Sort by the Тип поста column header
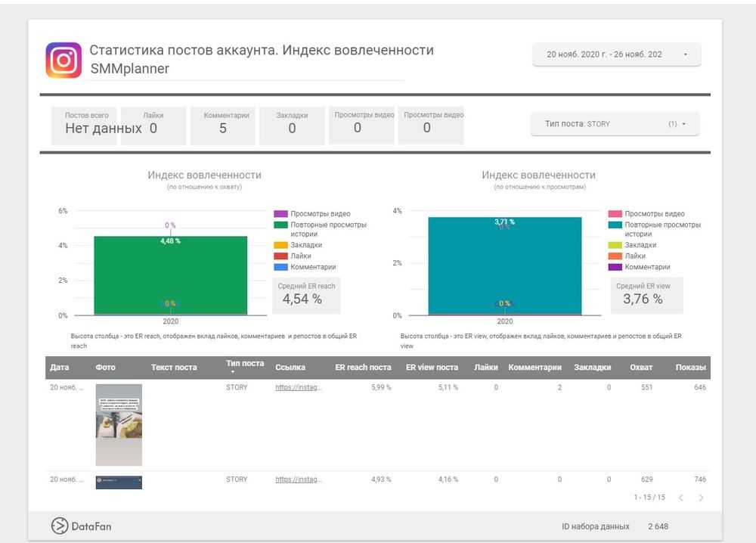The height and width of the screenshot is (543, 756). pos(245,364)
